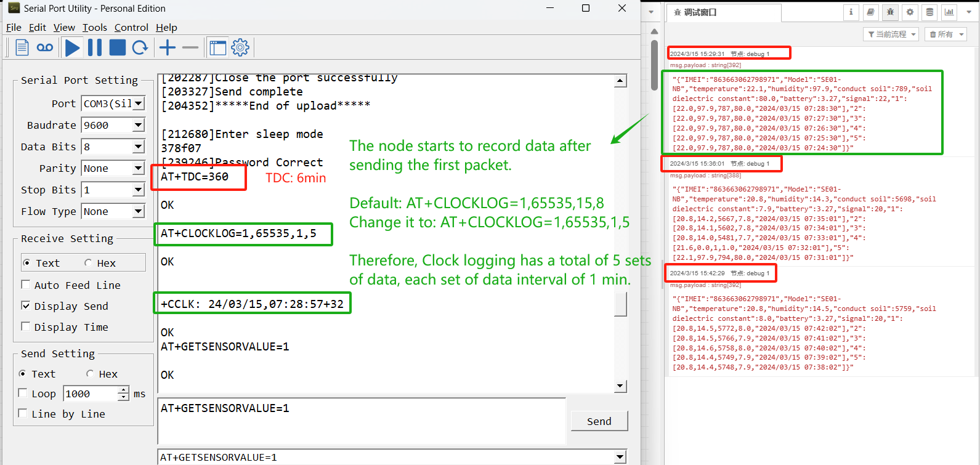Viewport: 980px width, 465px height.
Task: Expand the Stop Bits dropdown
Action: pos(139,190)
